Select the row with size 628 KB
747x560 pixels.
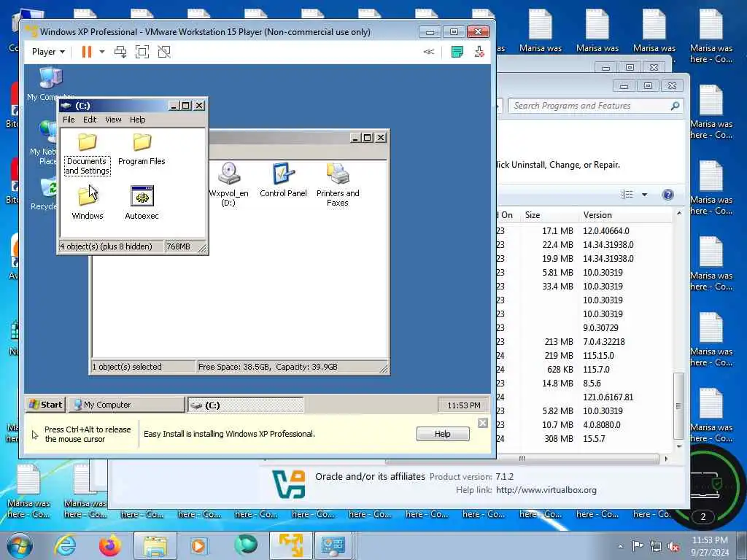point(586,370)
